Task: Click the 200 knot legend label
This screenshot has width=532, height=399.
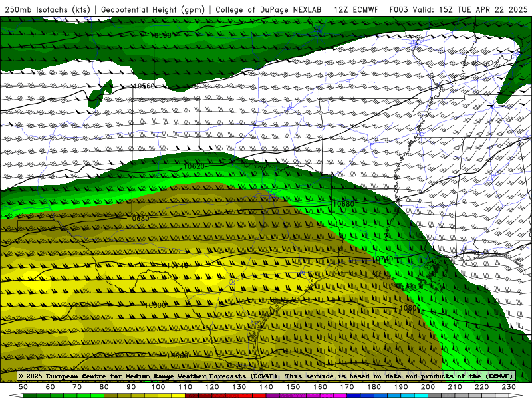Action: 428,387
